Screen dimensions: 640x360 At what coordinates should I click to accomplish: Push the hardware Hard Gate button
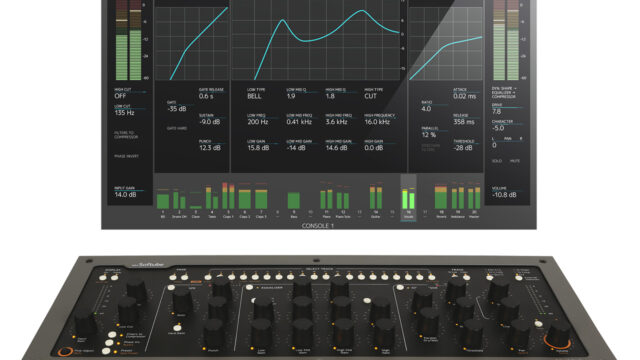pyautogui.click(x=177, y=328)
